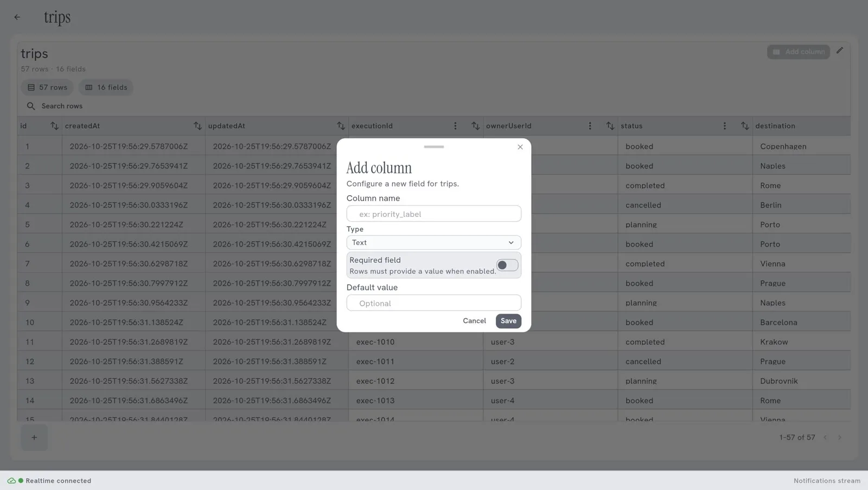Close the Add column dialog

(x=520, y=147)
